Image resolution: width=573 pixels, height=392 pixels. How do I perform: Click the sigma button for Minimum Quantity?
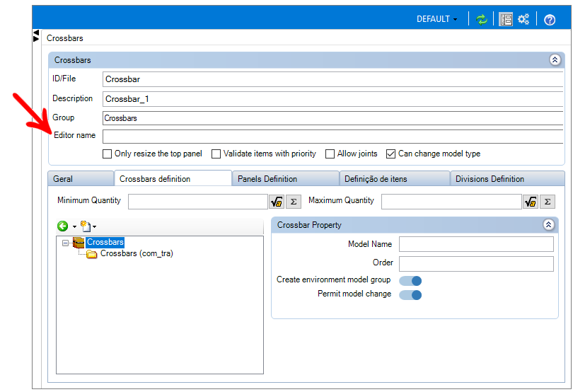point(294,202)
